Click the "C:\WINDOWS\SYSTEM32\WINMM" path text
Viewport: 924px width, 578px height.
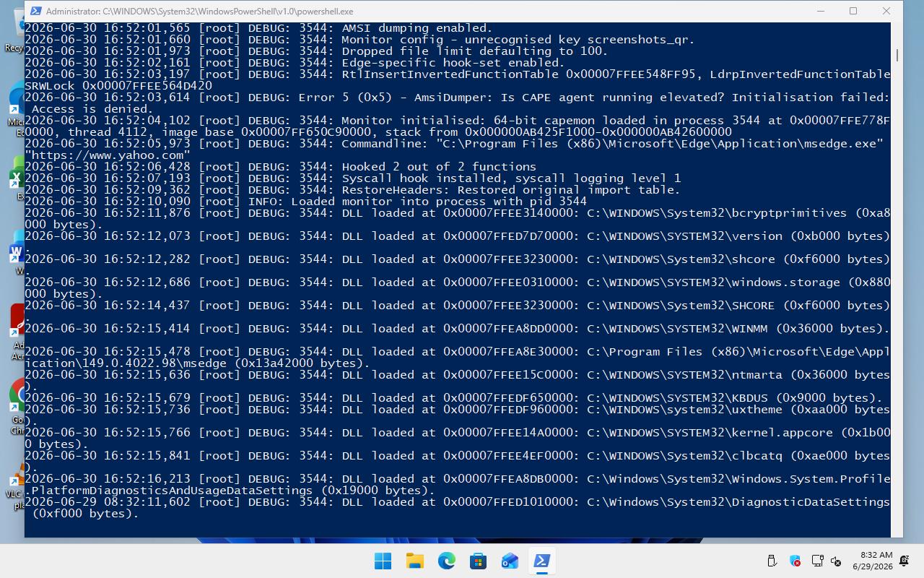coord(677,329)
